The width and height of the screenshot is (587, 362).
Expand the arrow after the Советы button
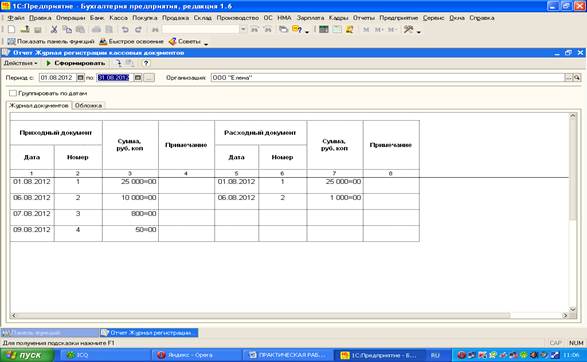206,43
